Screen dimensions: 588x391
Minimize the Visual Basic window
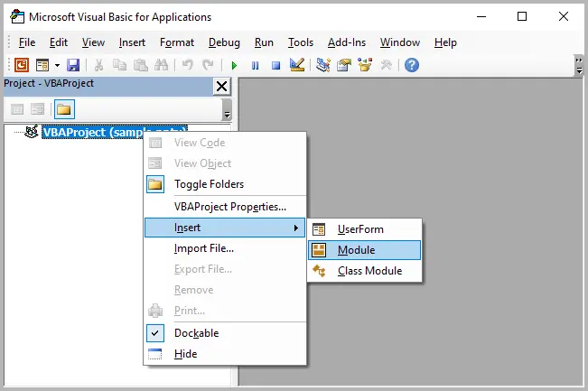481,16
